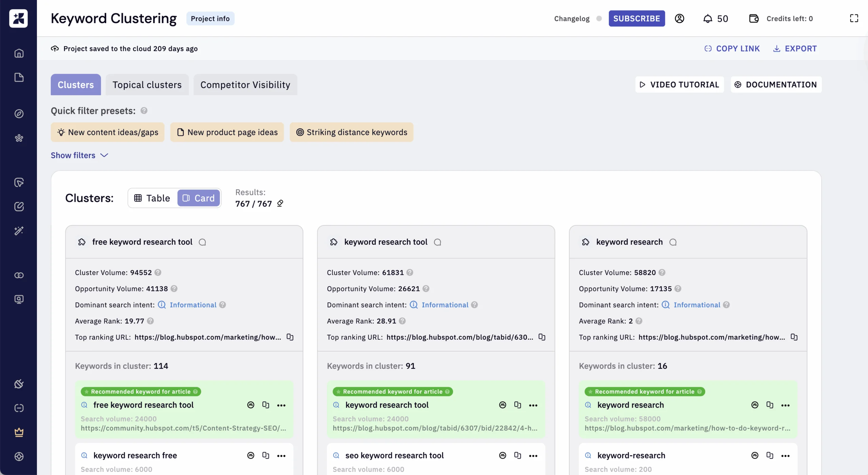
Task: Open the three-dot menu for 'keyword-research'
Action: tap(786, 455)
